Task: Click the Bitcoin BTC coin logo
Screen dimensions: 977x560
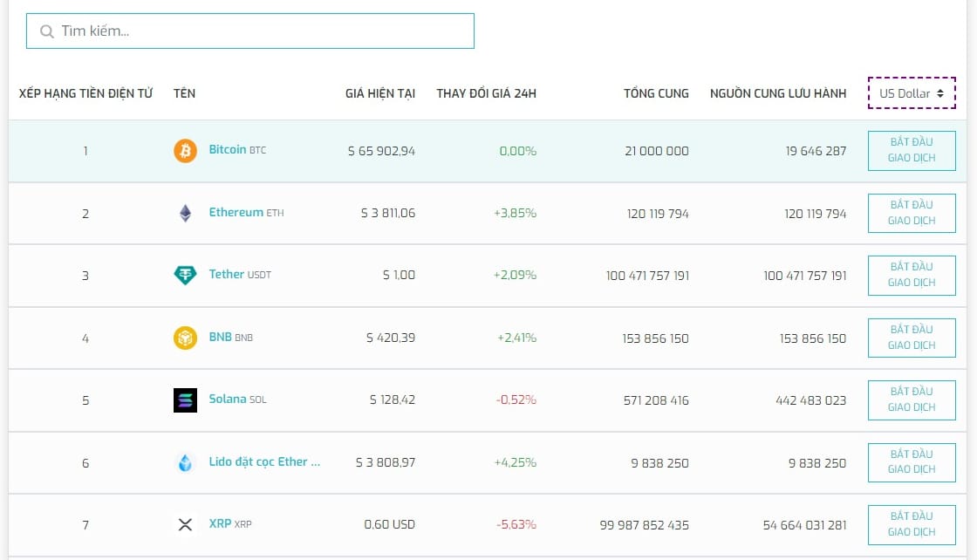Action: point(185,150)
